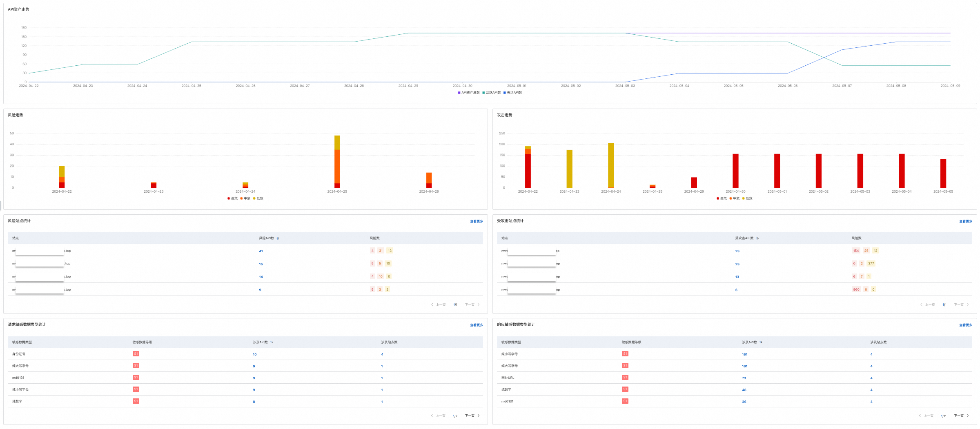Click S1 level tag in 身份证号 row
Viewport: 980px width, 429px height.
(136, 354)
